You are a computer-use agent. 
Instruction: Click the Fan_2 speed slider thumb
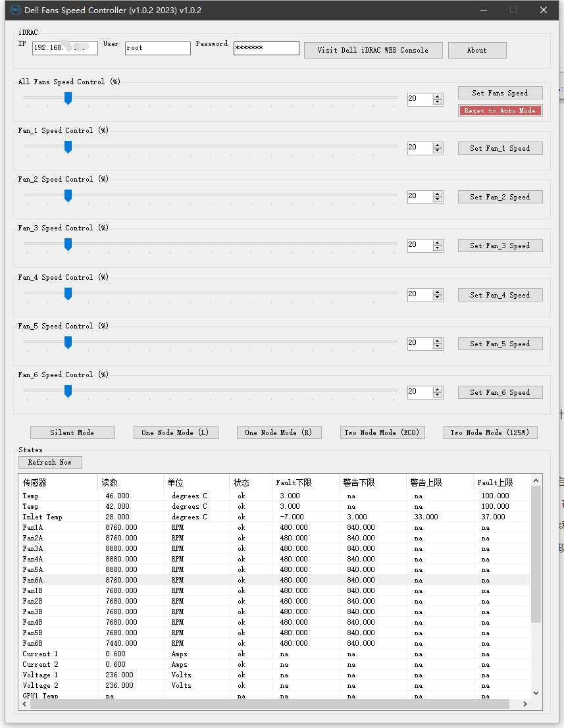68,196
